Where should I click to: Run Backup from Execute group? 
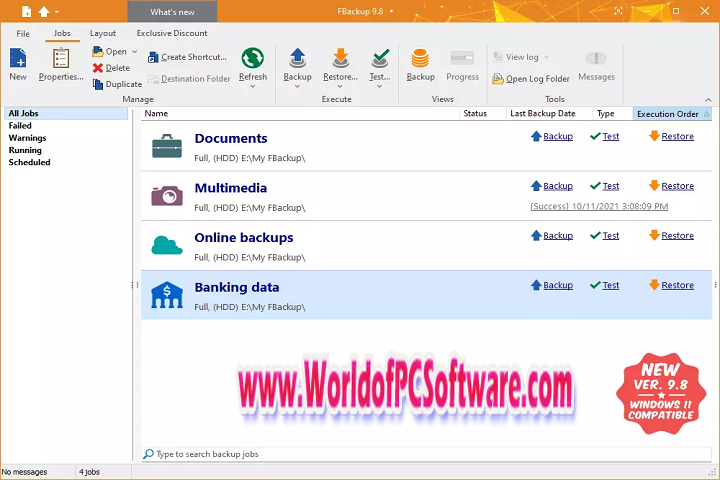(x=297, y=64)
